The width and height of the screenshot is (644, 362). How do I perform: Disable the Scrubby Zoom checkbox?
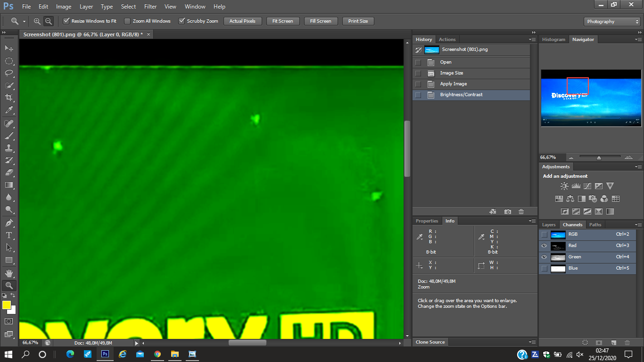182,21
